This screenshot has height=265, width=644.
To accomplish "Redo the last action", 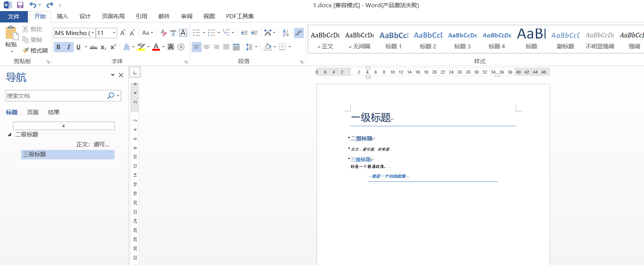I will [50, 5].
